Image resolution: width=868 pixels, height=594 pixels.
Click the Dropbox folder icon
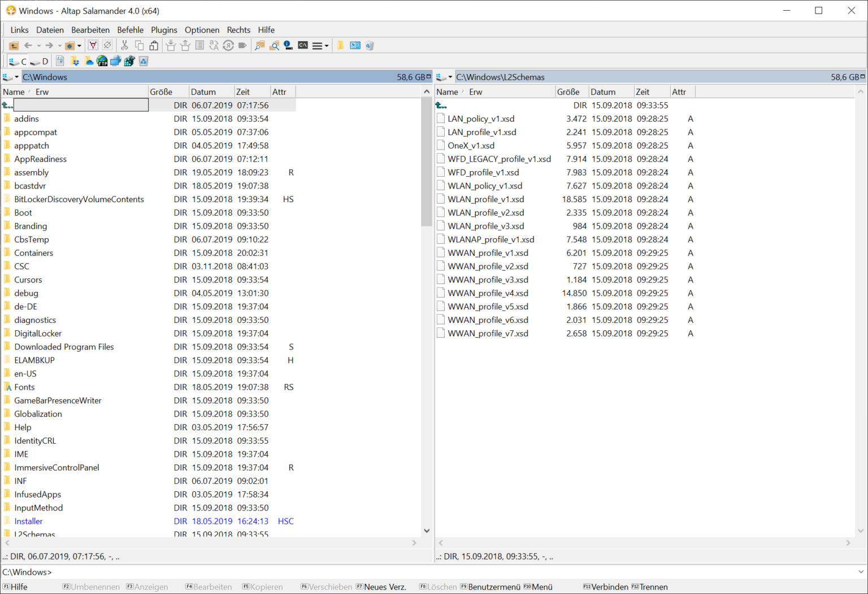(75, 61)
